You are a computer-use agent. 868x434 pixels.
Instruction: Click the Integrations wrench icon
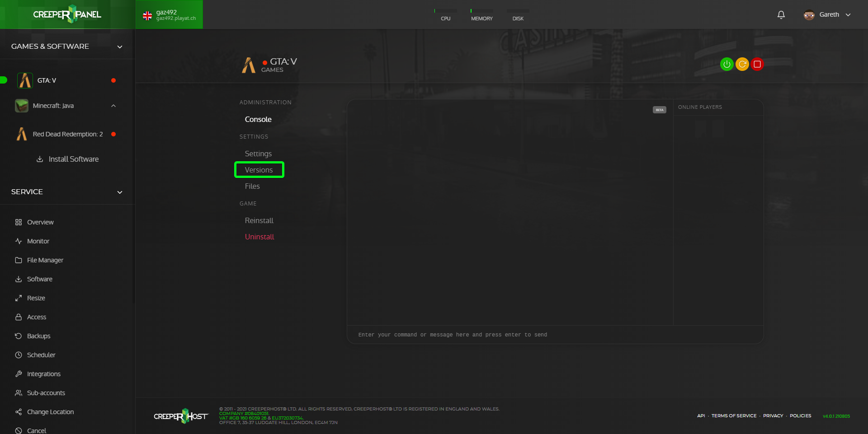click(x=19, y=374)
